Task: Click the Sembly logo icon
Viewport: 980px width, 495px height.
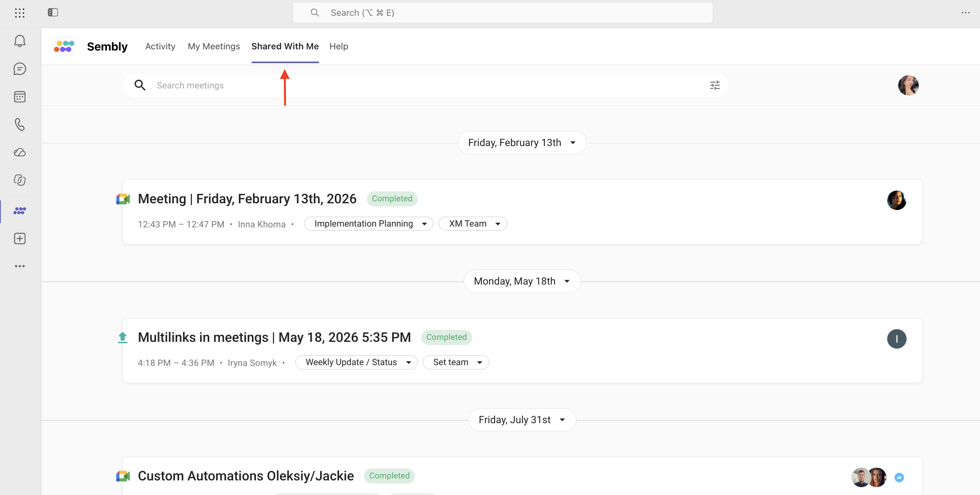Action: coord(64,47)
